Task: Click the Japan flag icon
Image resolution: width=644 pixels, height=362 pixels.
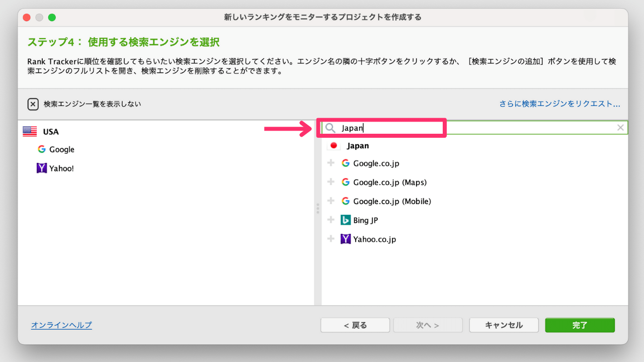Action: (333, 146)
